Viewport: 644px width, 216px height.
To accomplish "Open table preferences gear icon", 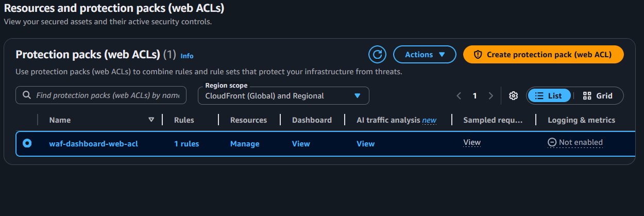I will click(x=513, y=96).
